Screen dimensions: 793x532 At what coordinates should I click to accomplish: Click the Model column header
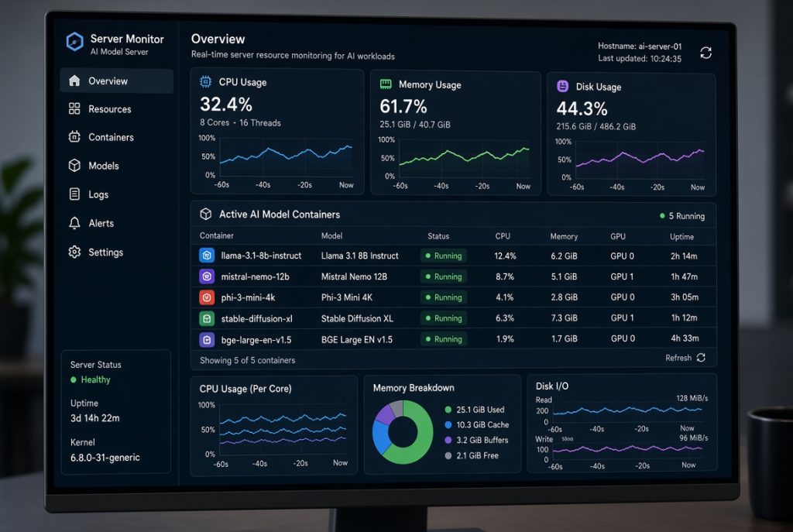[x=331, y=235]
